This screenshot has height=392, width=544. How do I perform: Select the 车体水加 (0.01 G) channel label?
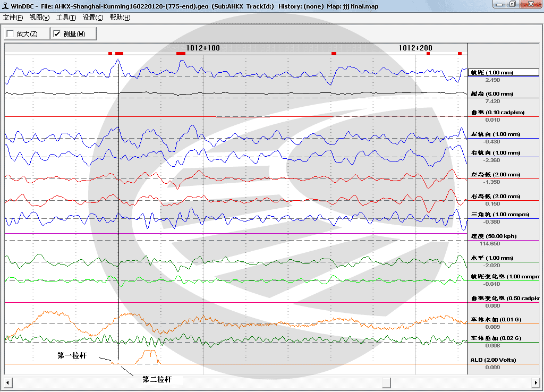(496, 320)
